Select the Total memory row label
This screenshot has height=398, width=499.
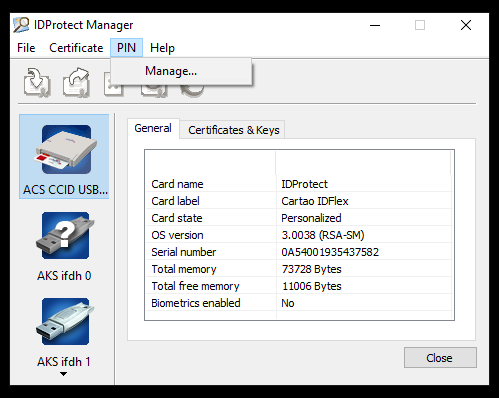(184, 269)
